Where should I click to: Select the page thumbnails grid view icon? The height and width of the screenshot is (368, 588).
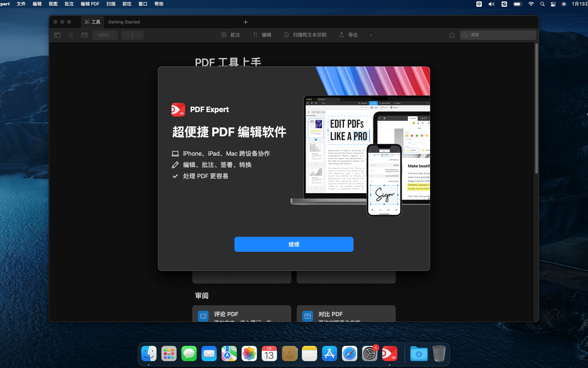tap(70, 35)
